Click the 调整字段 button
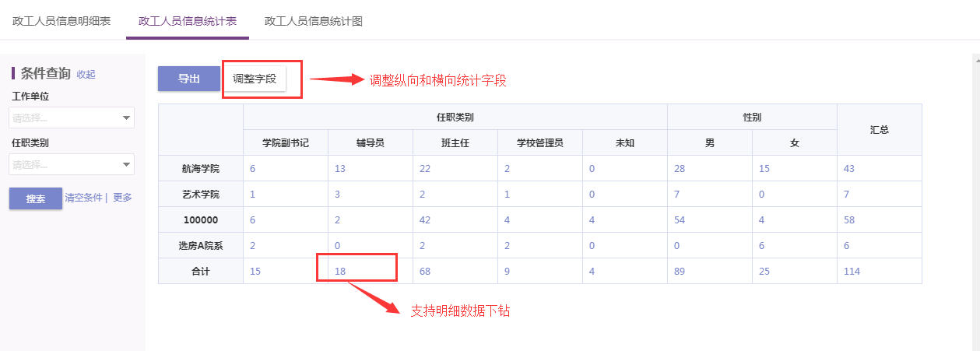Viewport: 980px width, 351px height. [255, 79]
